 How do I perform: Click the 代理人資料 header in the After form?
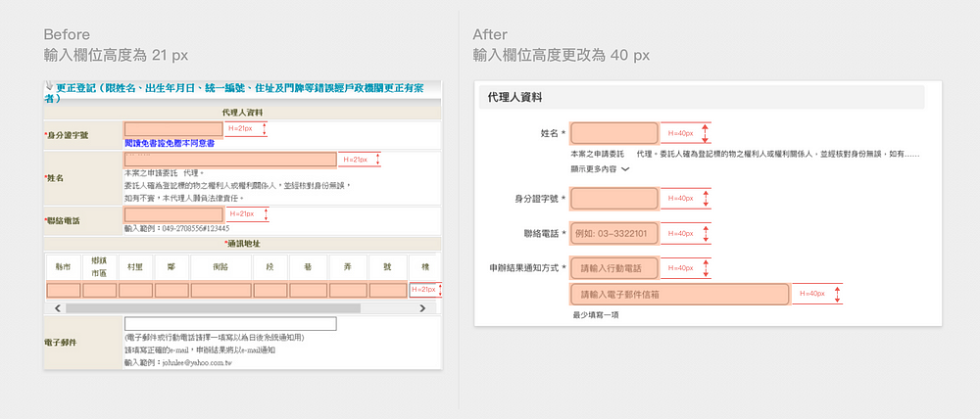(702, 98)
